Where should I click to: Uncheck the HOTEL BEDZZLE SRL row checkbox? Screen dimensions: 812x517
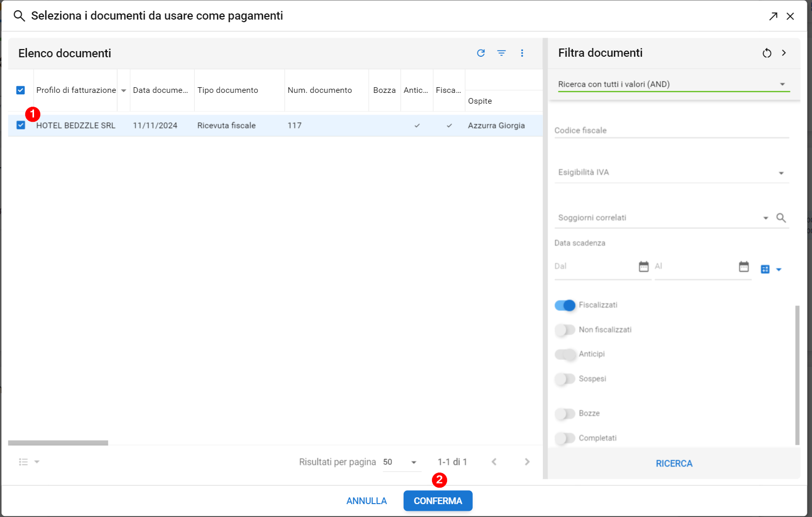(21, 125)
